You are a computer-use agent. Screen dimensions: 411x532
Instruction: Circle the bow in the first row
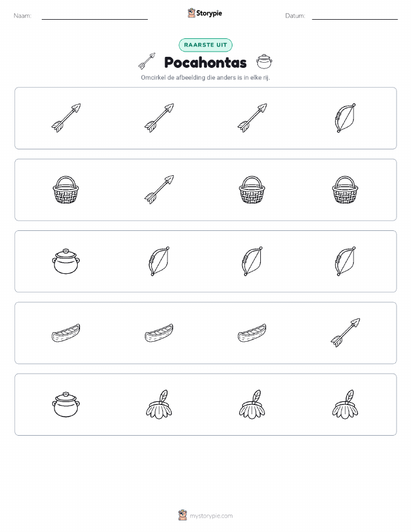click(x=345, y=118)
